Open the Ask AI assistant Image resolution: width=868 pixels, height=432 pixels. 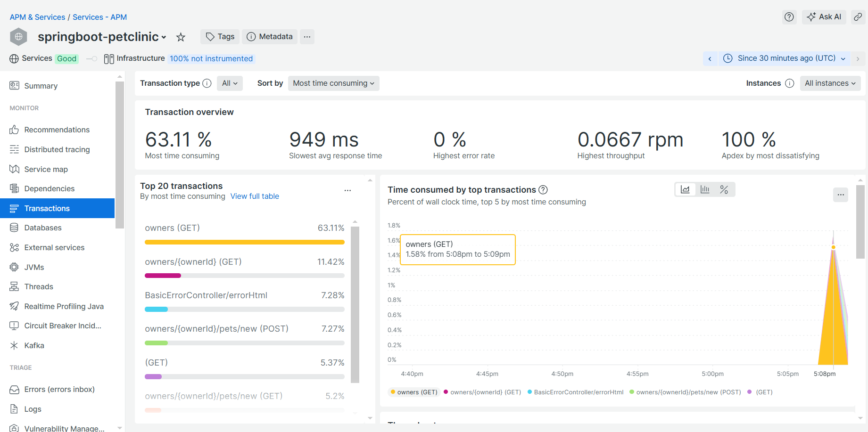tap(824, 17)
